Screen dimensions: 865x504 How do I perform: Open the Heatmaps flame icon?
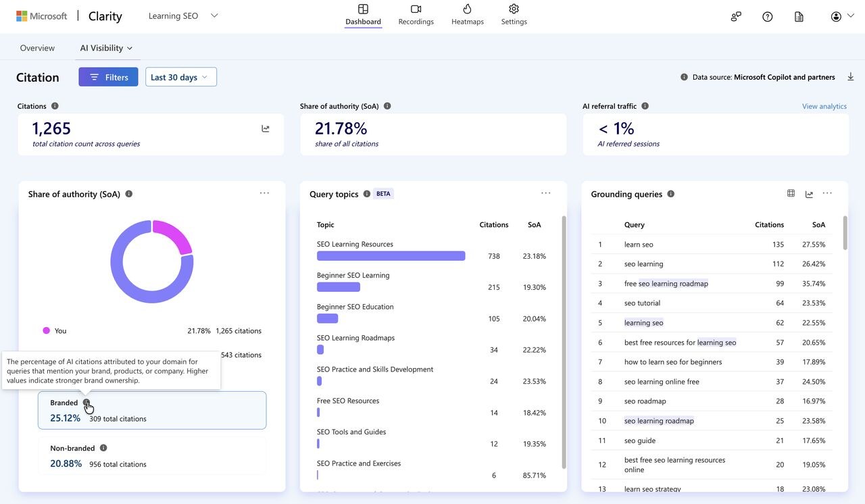[467, 9]
